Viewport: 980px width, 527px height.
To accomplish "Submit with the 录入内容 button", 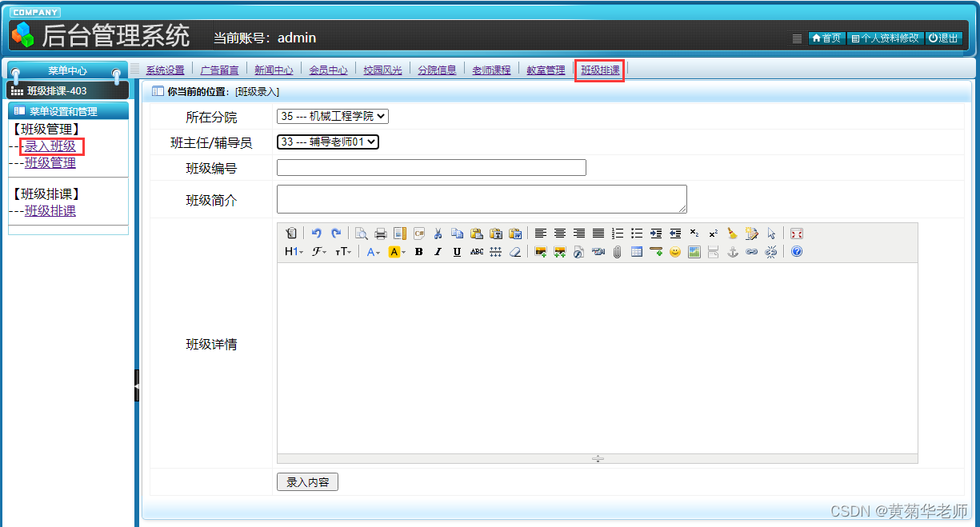I will [307, 482].
